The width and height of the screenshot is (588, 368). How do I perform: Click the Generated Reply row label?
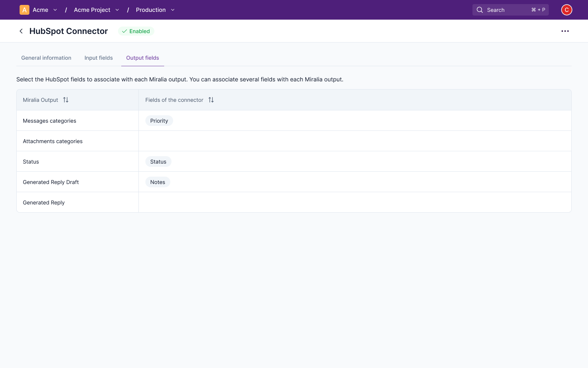44,202
